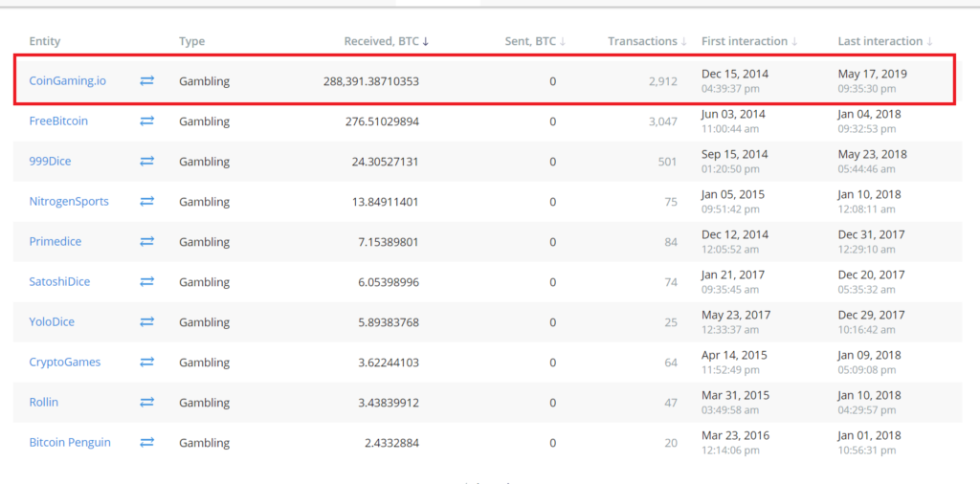Open the Bitcoin Penguin entity link
The height and width of the screenshot is (484, 980).
click(x=70, y=442)
